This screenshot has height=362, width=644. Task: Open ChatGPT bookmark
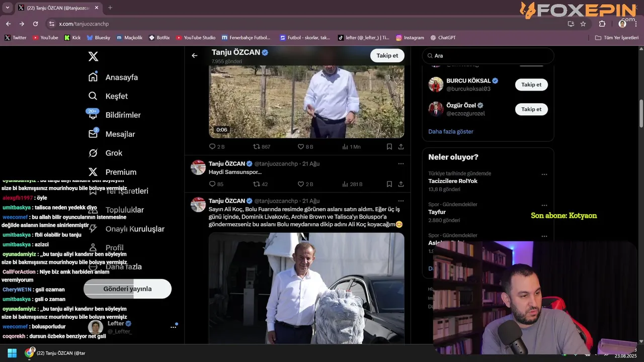coord(443,38)
